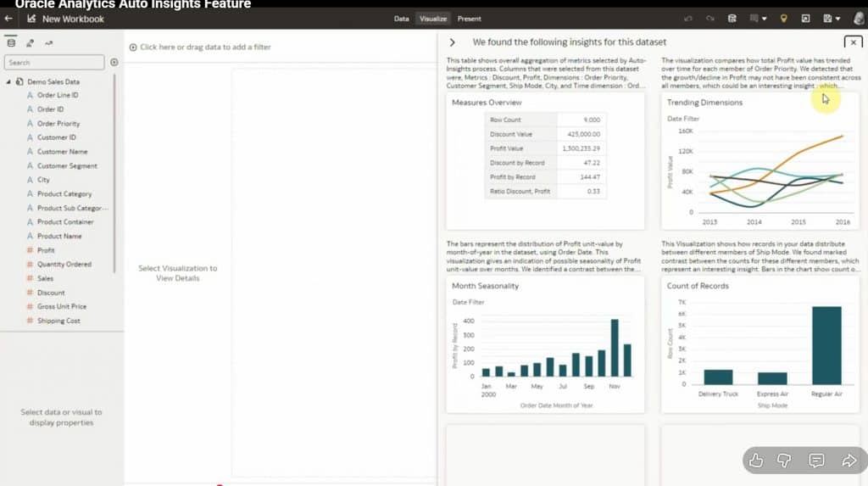
Task: Select the Discount measure
Action: tap(51, 293)
